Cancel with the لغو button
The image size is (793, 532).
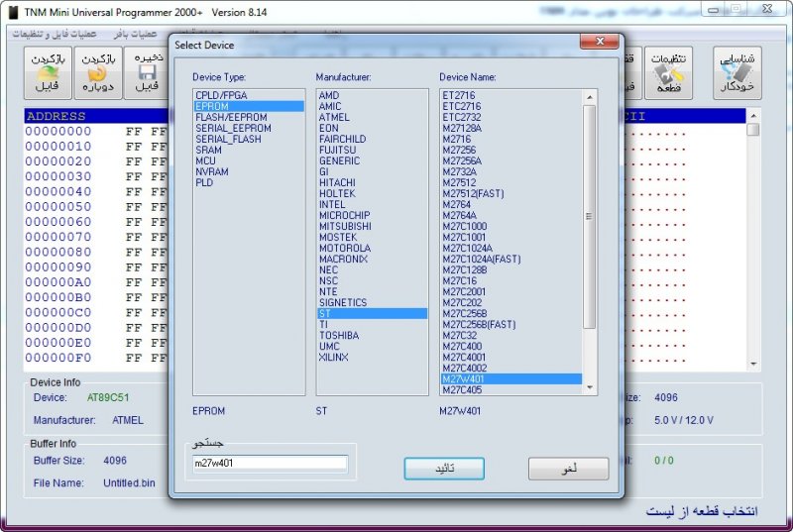click(x=568, y=469)
